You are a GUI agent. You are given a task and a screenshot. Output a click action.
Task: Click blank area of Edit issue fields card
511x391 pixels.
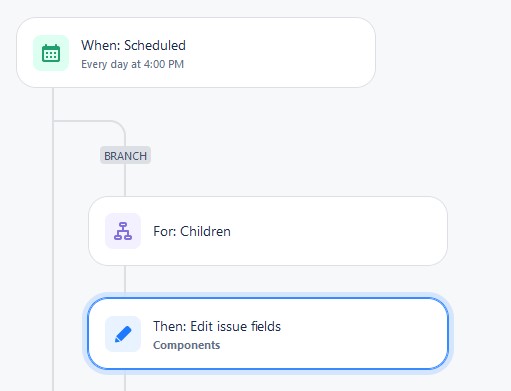pyautogui.click(x=360, y=334)
